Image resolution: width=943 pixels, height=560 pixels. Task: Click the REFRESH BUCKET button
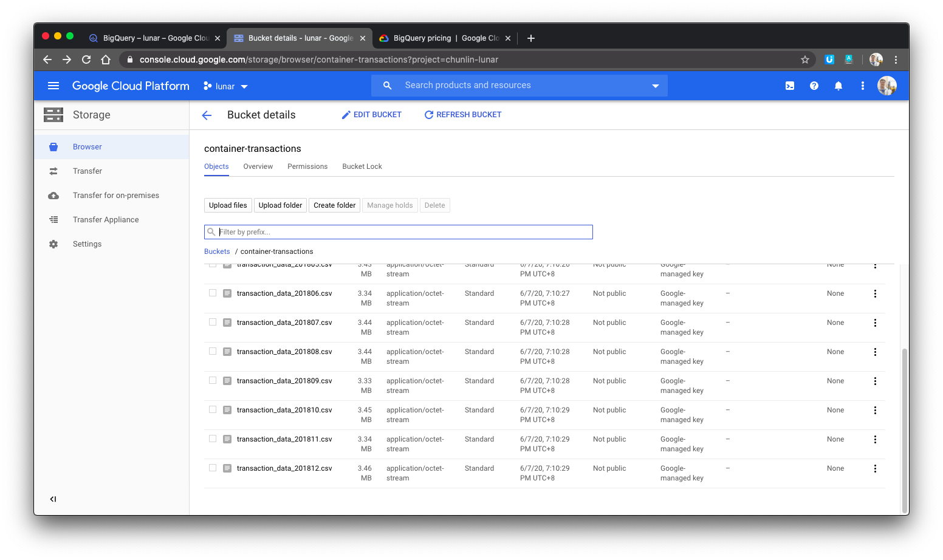point(462,114)
